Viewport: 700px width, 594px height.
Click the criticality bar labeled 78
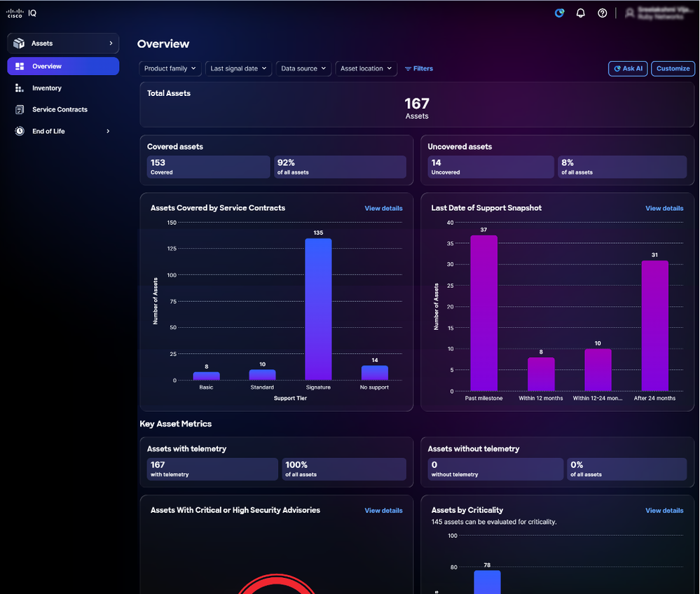(x=487, y=582)
